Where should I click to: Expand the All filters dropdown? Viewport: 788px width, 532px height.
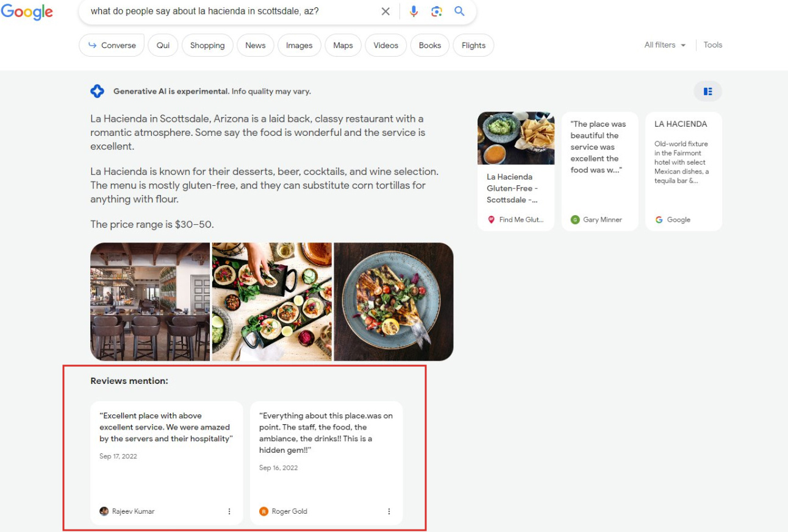665,45
